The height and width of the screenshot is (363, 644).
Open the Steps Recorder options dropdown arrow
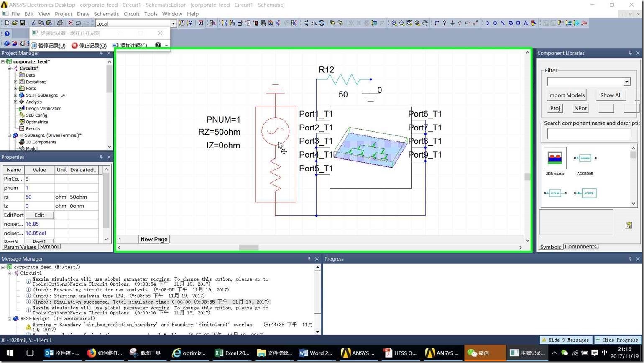point(166,46)
